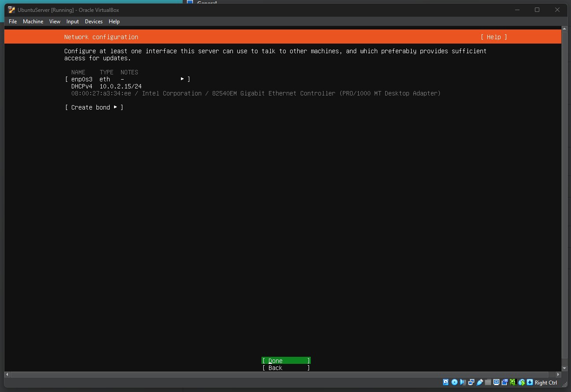Open the hard disk status icon

click(x=446, y=382)
